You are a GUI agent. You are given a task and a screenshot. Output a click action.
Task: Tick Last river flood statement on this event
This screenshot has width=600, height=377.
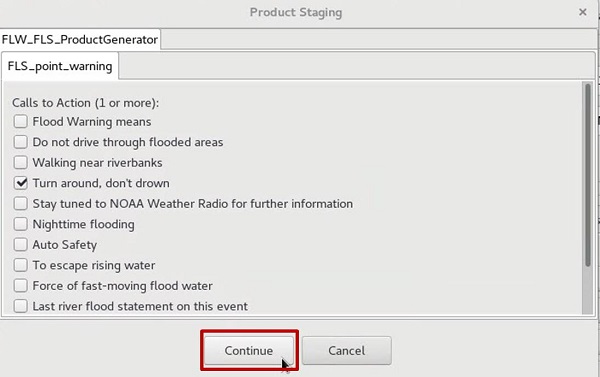pyautogui.click(x=21, y=306)
